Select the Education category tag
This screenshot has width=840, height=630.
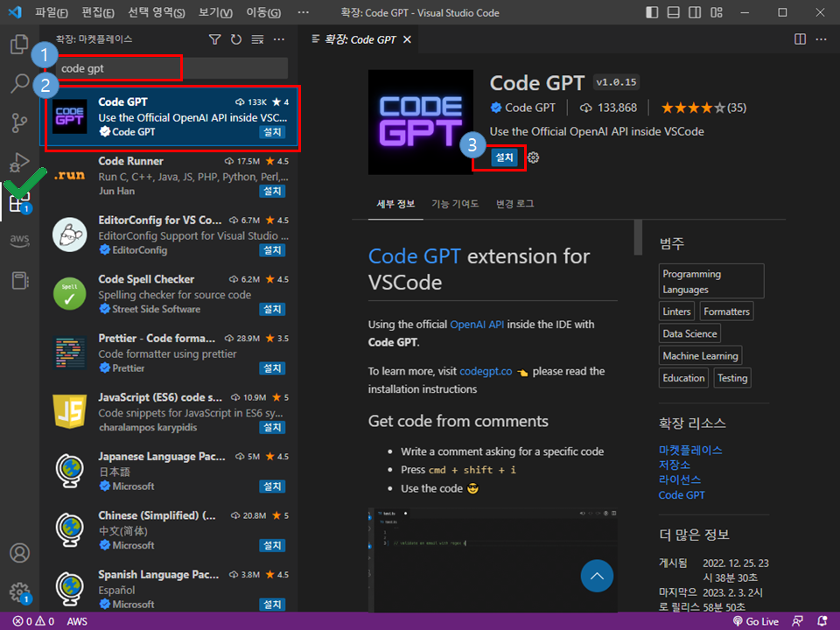click(x=683, y=378)
